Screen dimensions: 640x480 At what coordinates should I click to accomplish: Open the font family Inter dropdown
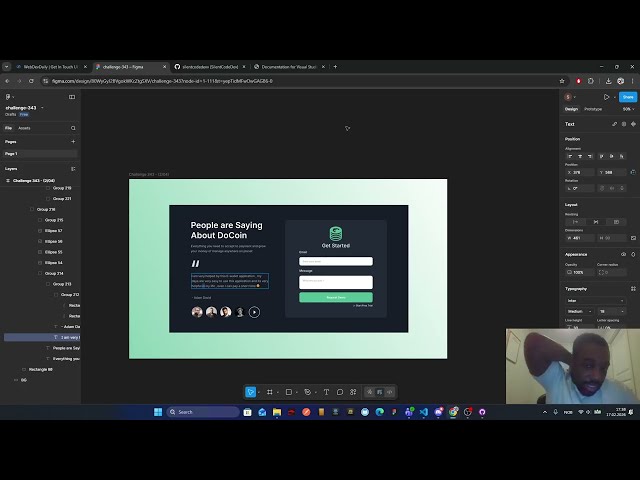point(596,301)
